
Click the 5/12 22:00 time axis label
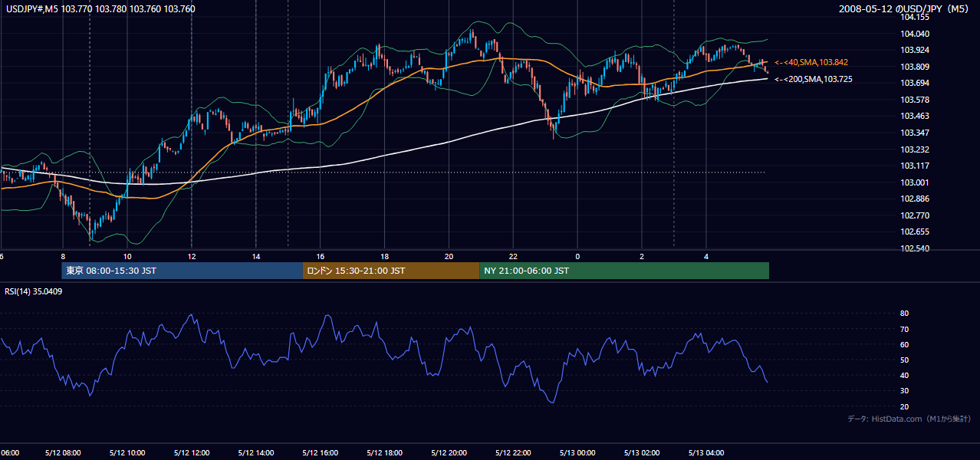point(514,452)
